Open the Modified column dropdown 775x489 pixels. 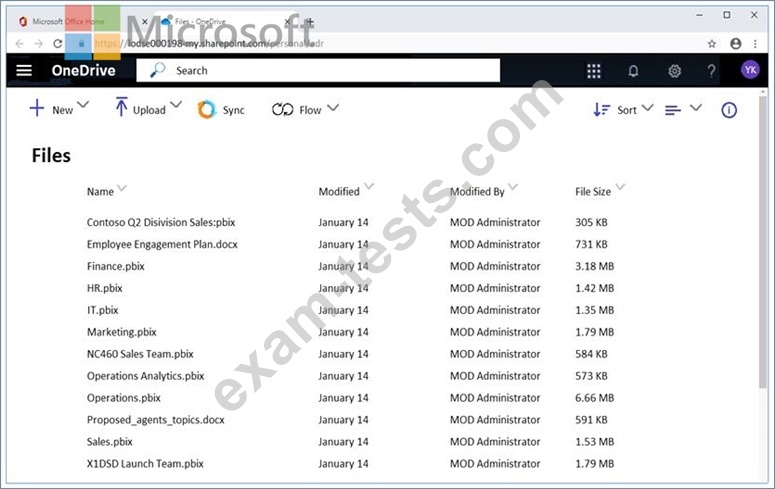369,186
